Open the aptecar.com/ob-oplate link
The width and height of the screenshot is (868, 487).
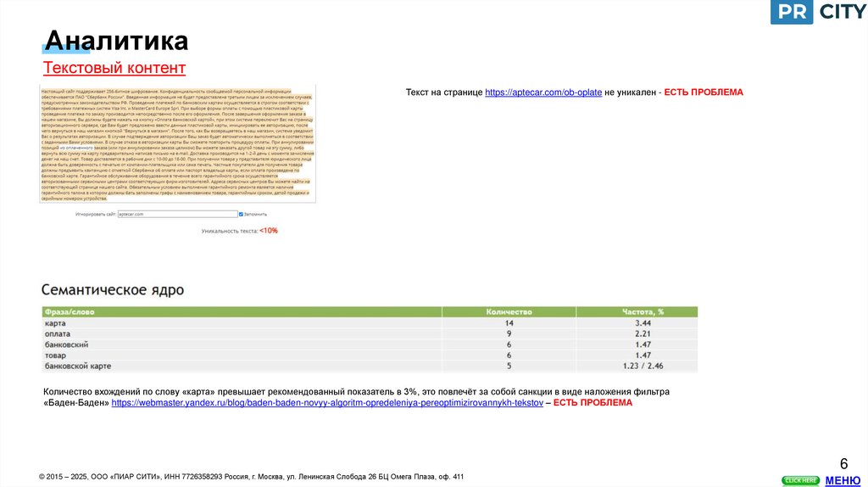tap(543, 92)
